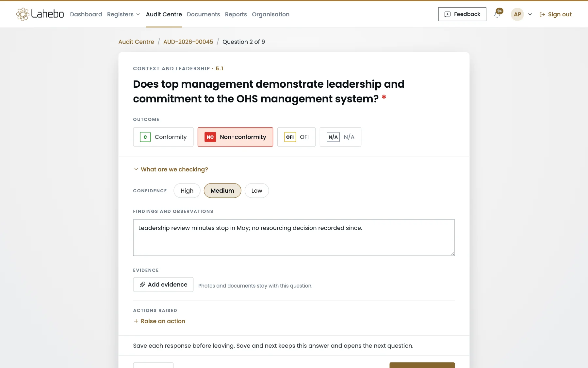Grab the text area resize handle

[x=452, y=254]
